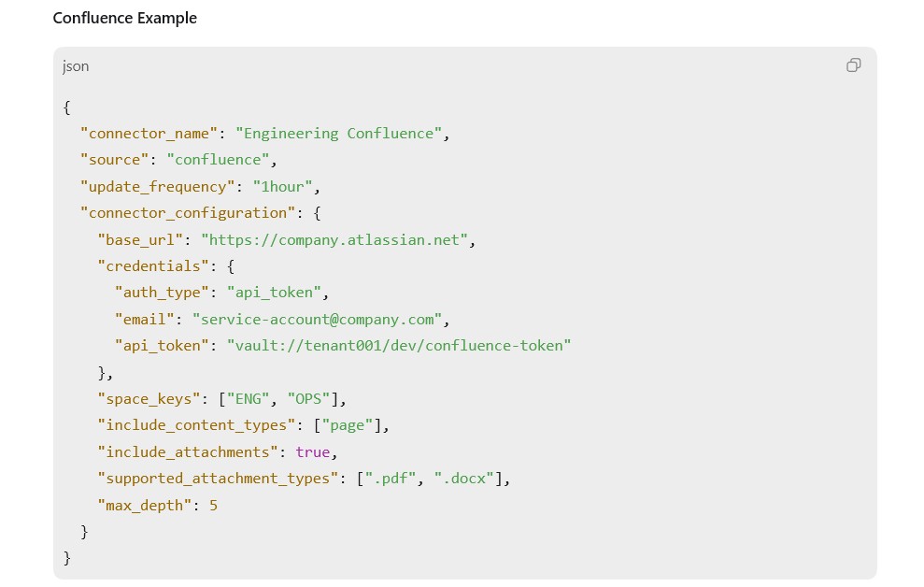
Task: Click the "include_attachments" key
Action: tap(188, 452)
